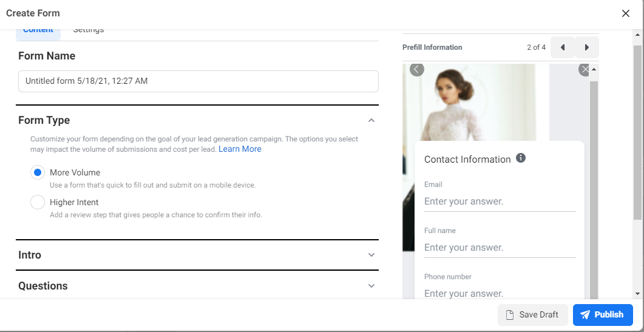Click the Email answer field in preview
Screen dimensions: 644x332
tap(500, 202)
